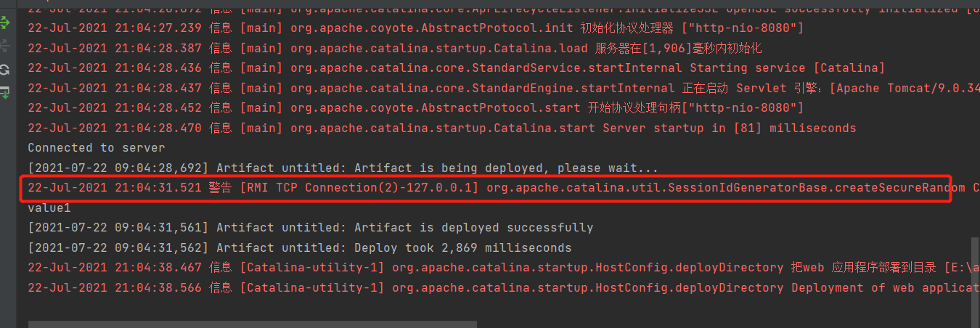Click the 'Deploy took 2,869 milliseconds' line
980x328 pixels.
coord(299,247)
